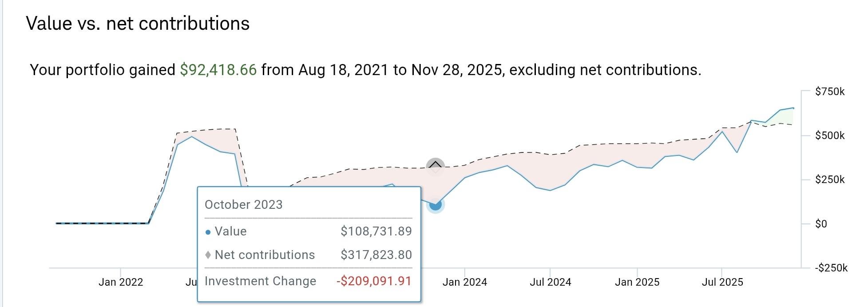Select the Jan 2024 x-axis label
Image resolution: width=868 pixels, height=307 pixels.
(464, 282)
